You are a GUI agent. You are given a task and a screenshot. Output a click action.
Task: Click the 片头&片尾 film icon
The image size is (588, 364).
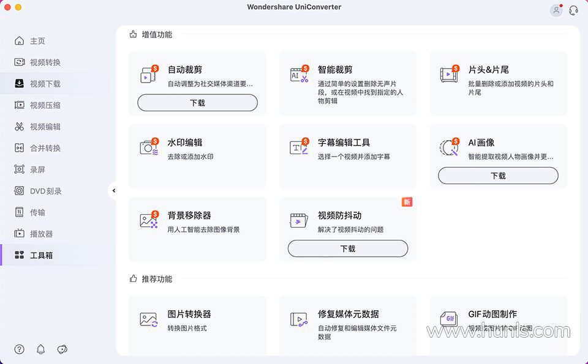click(x=450, y=74)
